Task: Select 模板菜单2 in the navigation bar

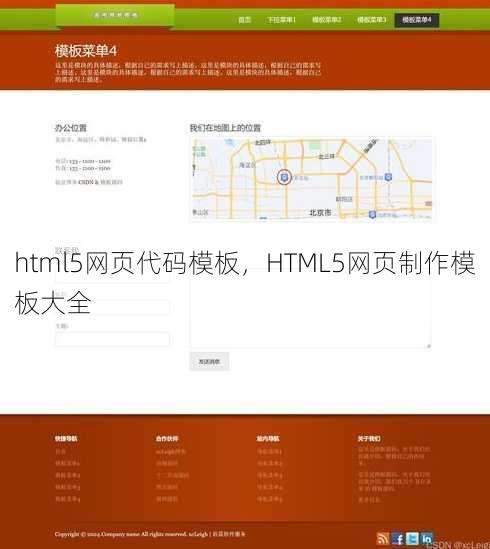Action: tap(326, 20)
